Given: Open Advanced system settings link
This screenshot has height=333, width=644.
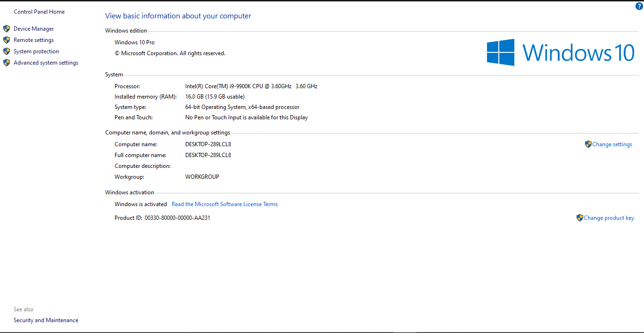Looking at the screenshot, I should tap(46, 63).
